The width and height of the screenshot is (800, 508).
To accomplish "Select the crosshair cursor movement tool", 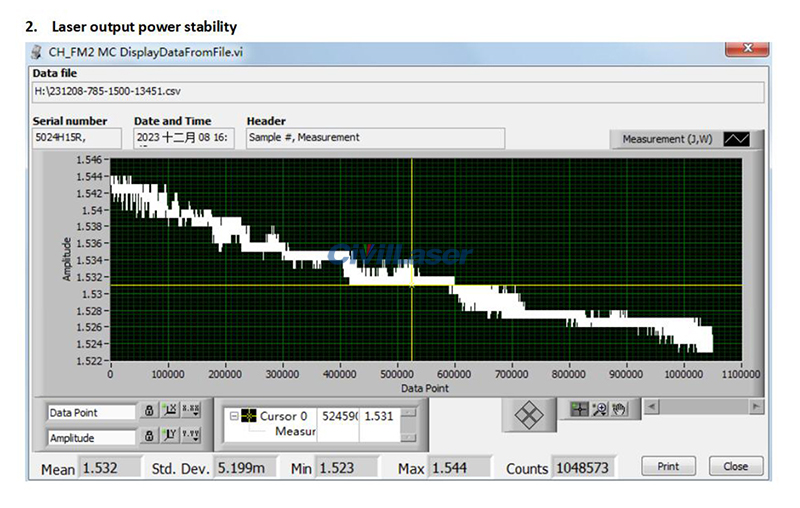I will pos(577,409).
